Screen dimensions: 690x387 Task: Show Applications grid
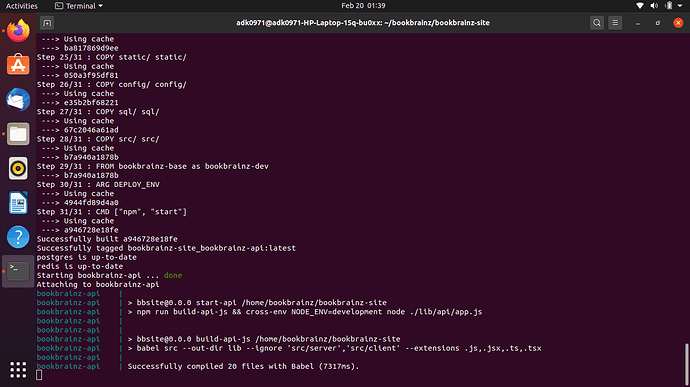18,370
